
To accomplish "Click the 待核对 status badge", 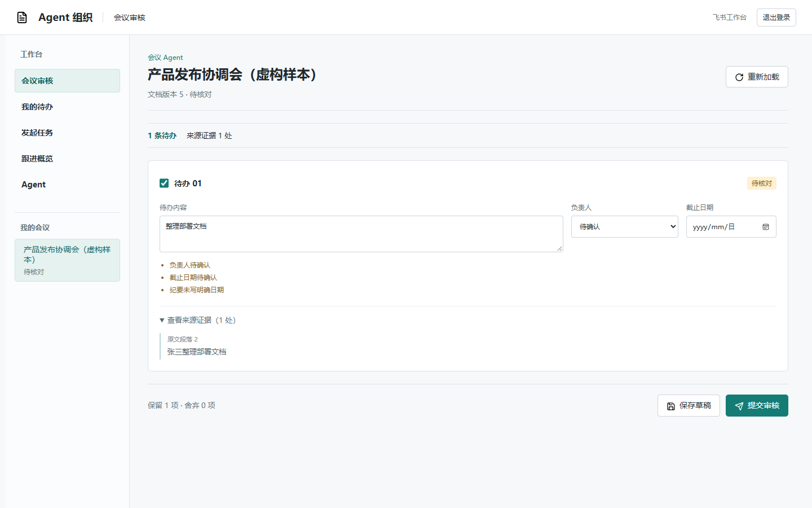I will 762,183.
